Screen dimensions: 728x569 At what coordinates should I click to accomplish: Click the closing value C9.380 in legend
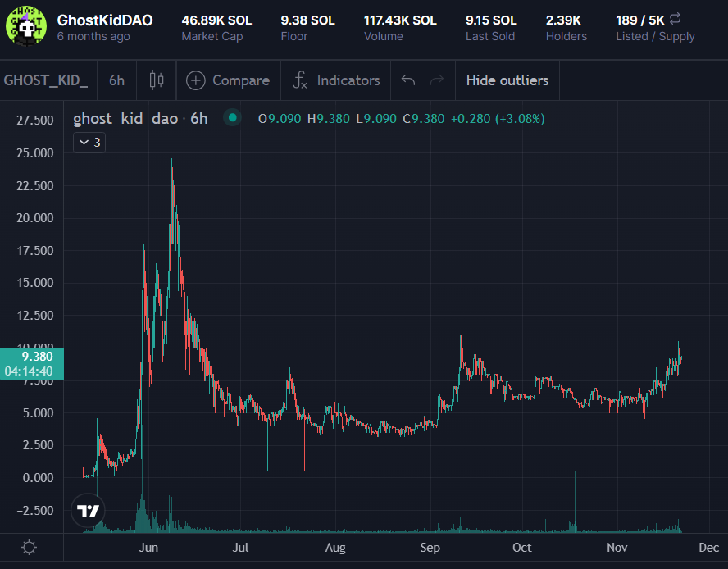point(423,119)
